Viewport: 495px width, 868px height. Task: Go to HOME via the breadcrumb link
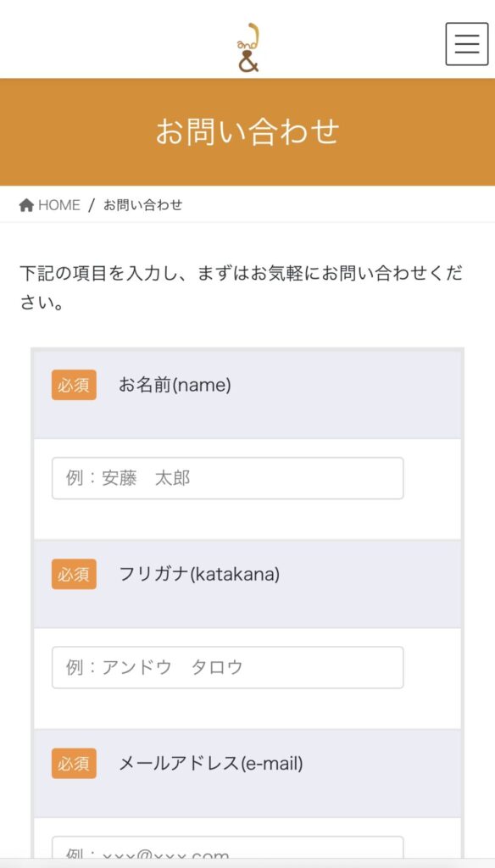pyautogui.click(x=58, y=205)
